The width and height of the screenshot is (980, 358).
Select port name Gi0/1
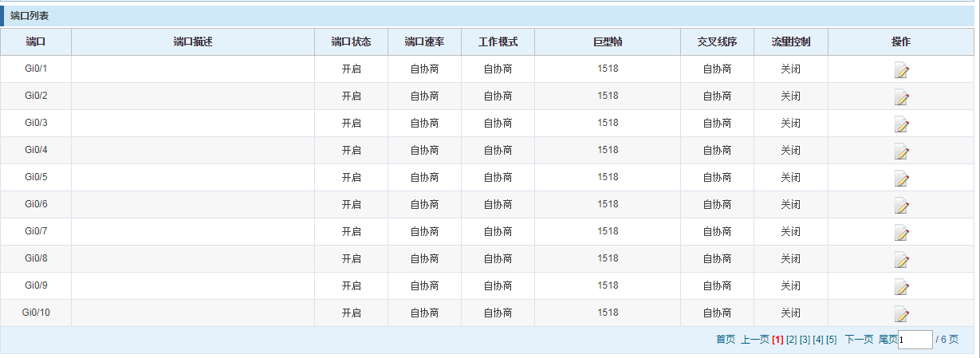36,69
